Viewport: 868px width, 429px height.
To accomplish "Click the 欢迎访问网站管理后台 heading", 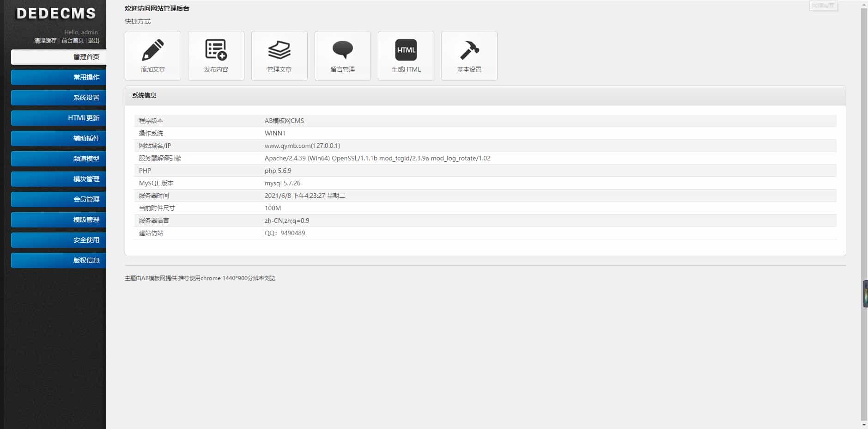I will (157, 8).
